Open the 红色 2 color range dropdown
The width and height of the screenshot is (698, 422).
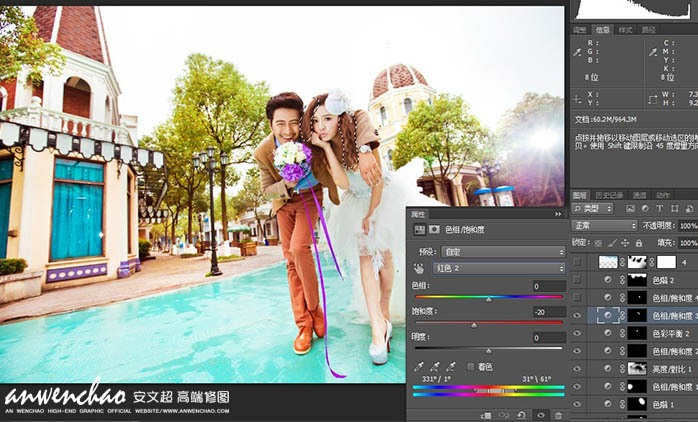point(499,268)
